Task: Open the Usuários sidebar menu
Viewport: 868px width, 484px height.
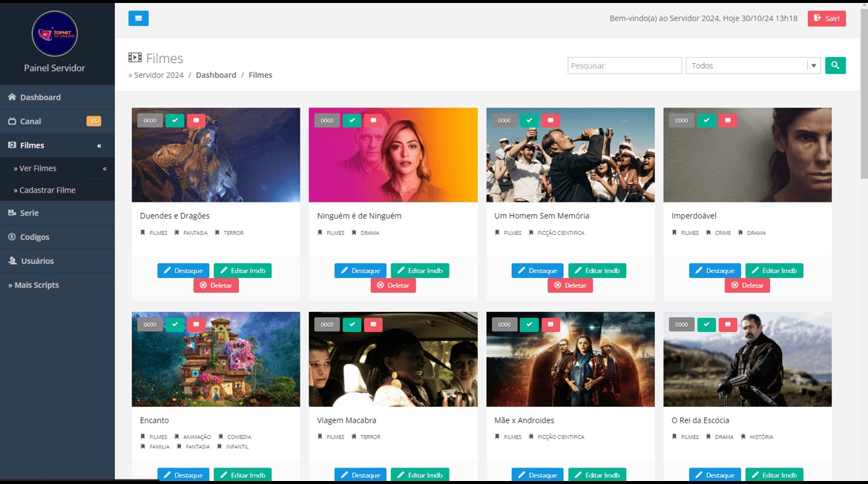Action: click(58, 261)
